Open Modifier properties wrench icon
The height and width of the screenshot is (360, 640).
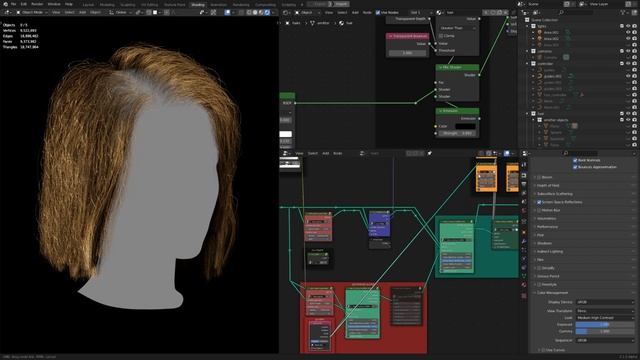coord(524,242)
